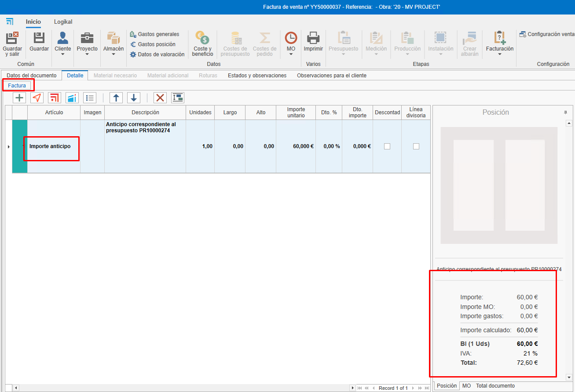575x392 pixels.
Task: Click the row height adjust icon
Action: (x=178, y=98)
